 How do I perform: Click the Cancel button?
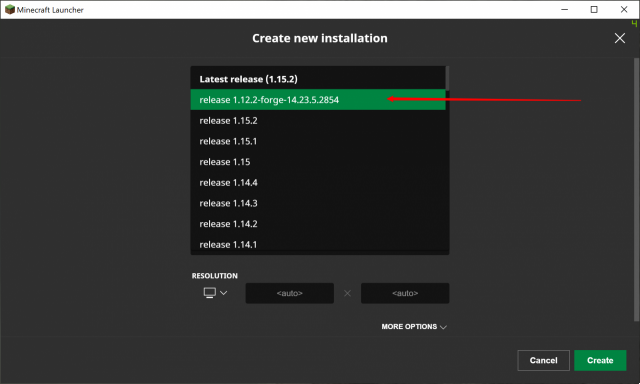[543, 360]
